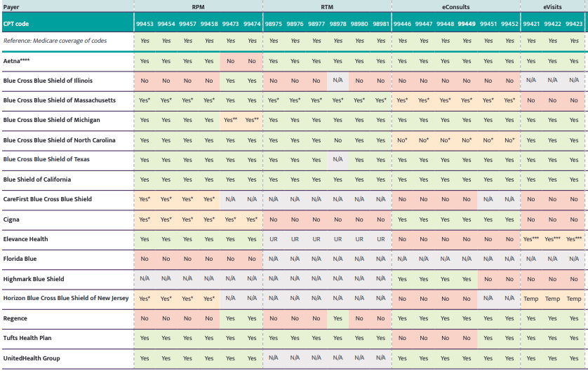Viewport: 588px width, 373px height.
Task: Click CPT code 99453 column header
Action: 145,23
